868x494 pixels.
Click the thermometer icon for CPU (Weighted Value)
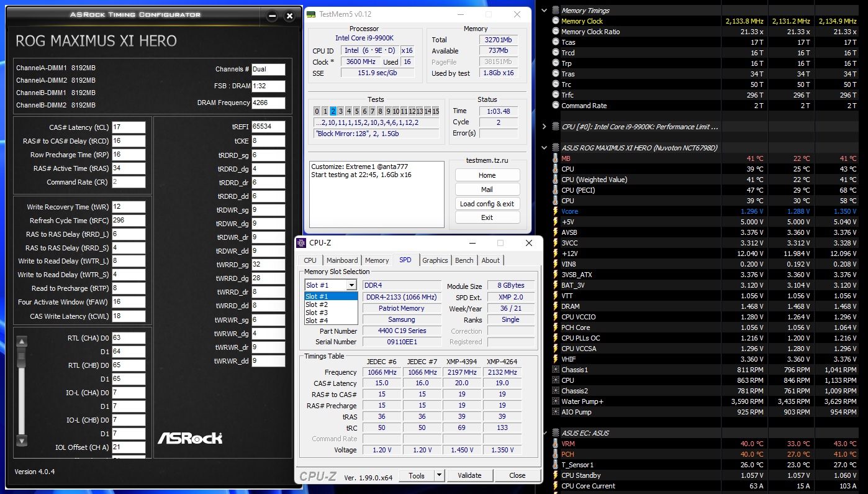tap(556, 180)
